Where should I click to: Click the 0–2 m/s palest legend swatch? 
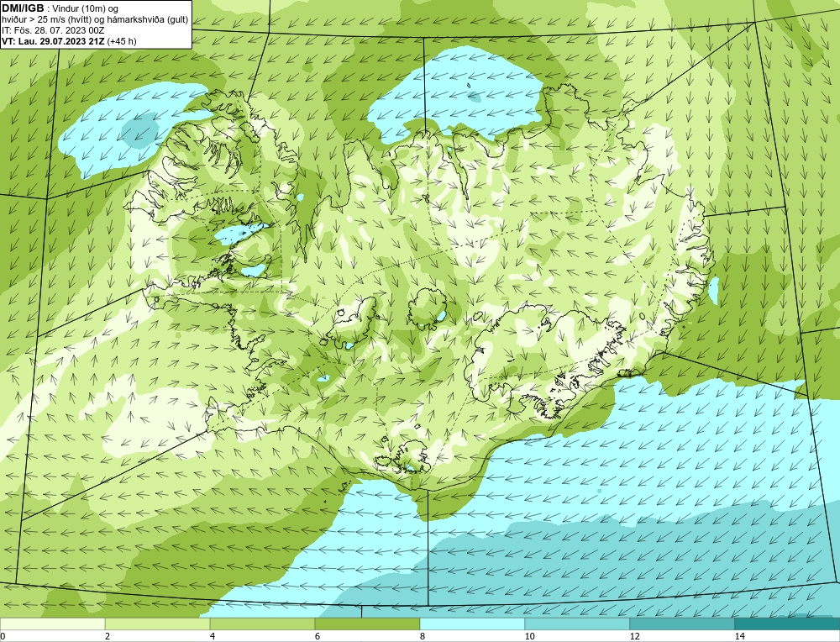(52, 624)
